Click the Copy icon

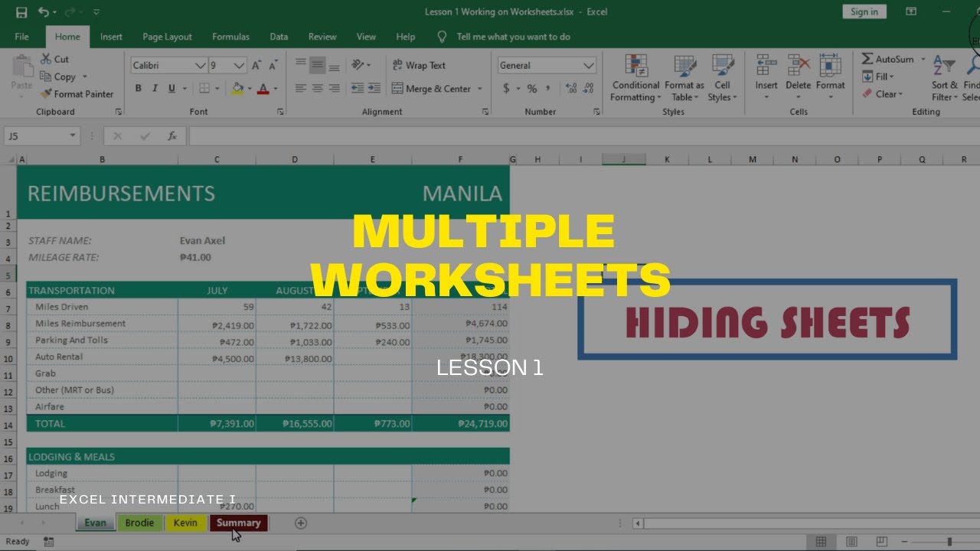coord(44,77)
